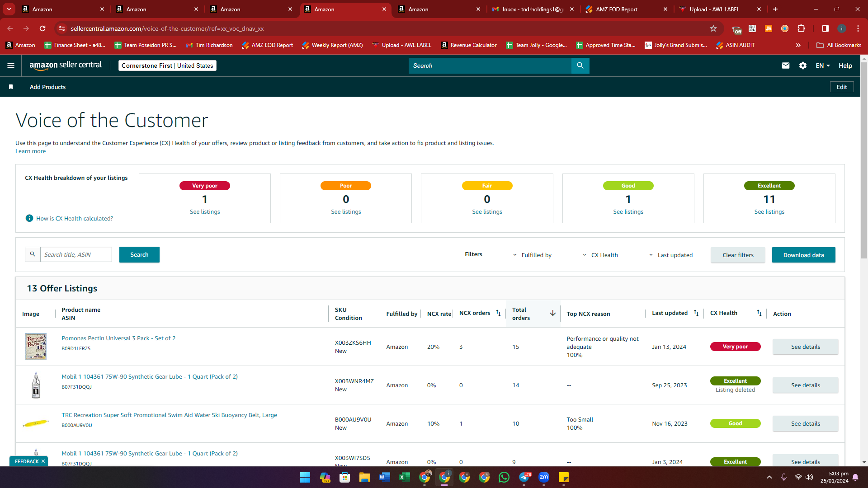868x488 pixels.
Task: Go back to previous page
Action: 10,28
